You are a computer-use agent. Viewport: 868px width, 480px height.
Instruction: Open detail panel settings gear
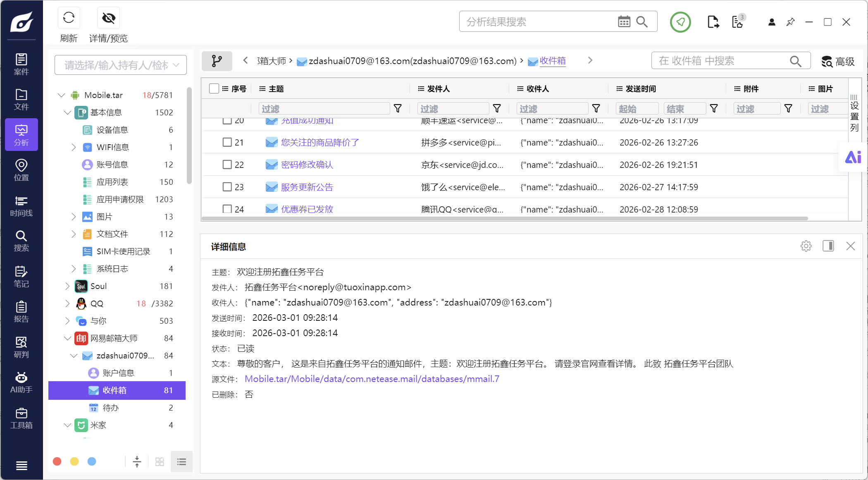click(x=806, y=246)
